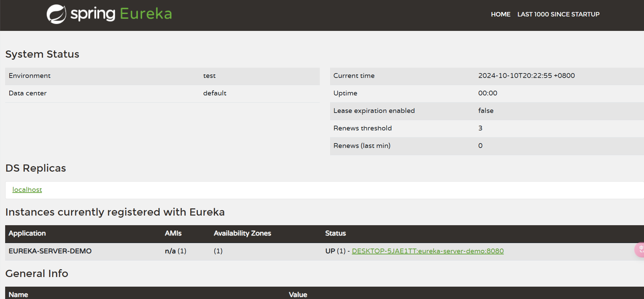Viewport: 644px width, 299px height.
Task: Click the Status column header
Action: [335, 233]
